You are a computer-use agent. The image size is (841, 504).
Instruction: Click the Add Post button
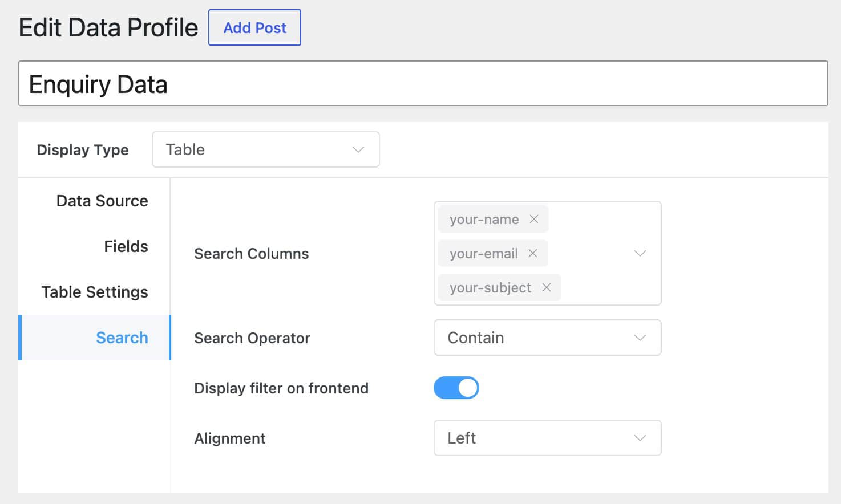[254, 27]
